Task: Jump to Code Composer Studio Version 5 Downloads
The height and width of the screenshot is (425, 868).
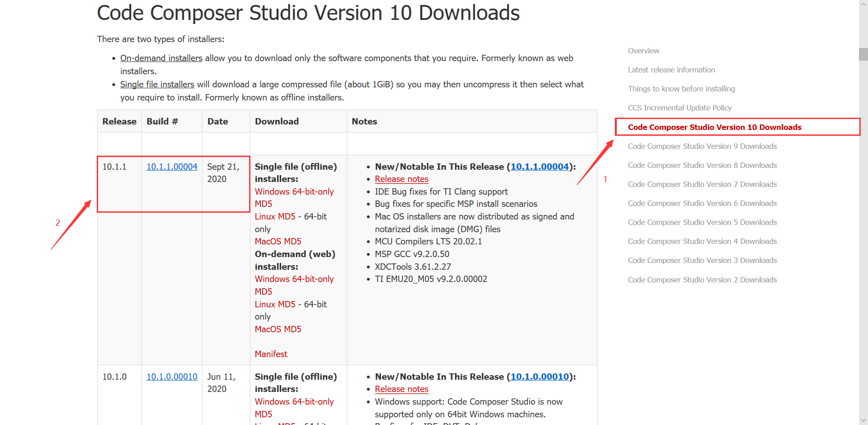Action: pos(702,222)
